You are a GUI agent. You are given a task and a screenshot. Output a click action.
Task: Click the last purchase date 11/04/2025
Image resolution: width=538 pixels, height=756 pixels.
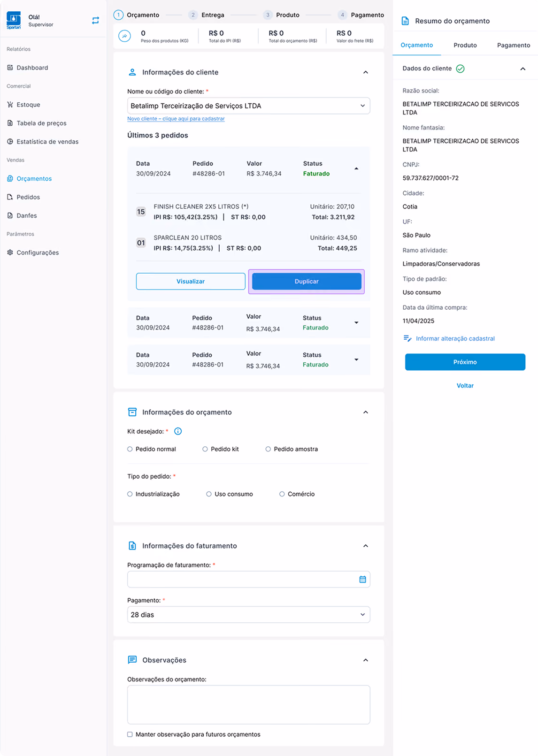418,321
